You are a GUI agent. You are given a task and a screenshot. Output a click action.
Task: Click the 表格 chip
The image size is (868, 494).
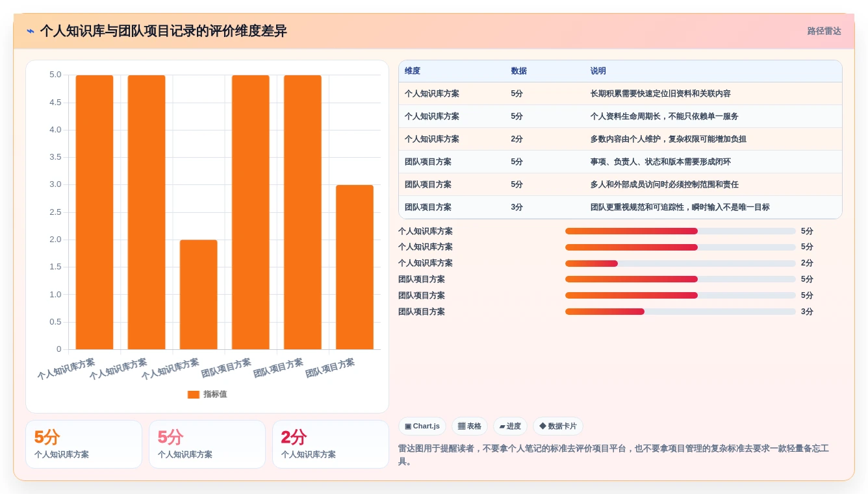coord(470,426)
